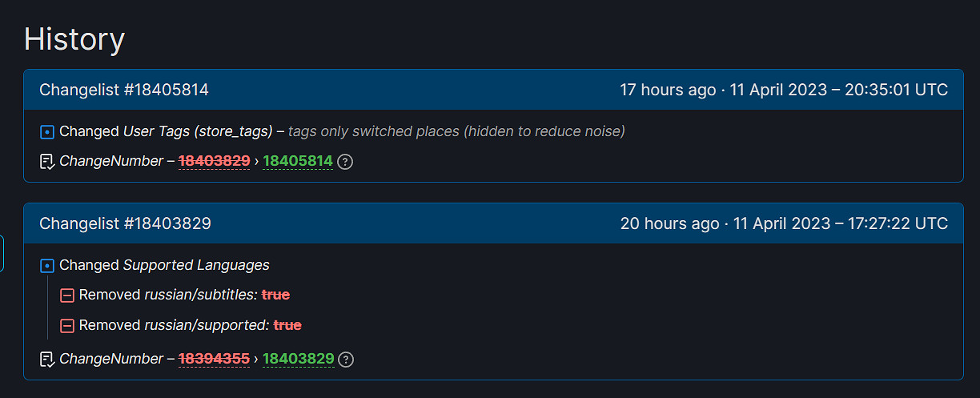Click ChangeNumber document icon in second changelist
The width and height of the screenshot is (980, 398).
47,360
